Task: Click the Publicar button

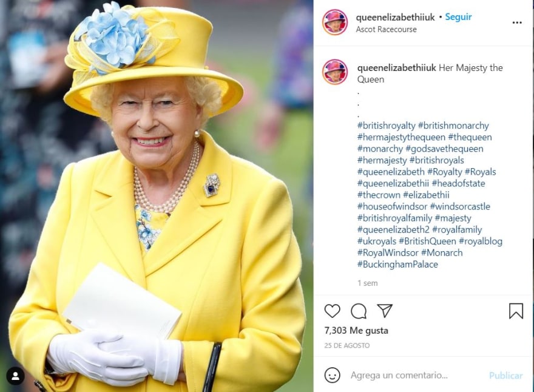Action: 505,375
